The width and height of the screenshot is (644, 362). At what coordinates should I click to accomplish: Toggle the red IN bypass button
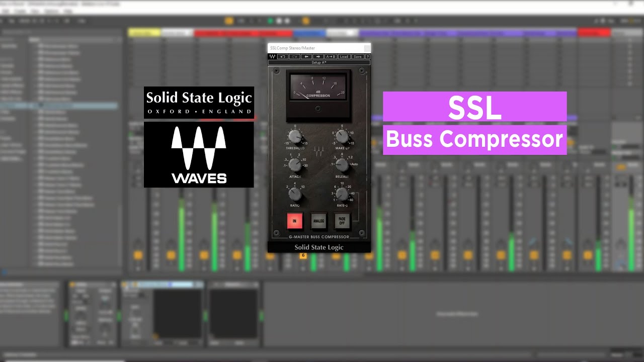click(295, 220)
